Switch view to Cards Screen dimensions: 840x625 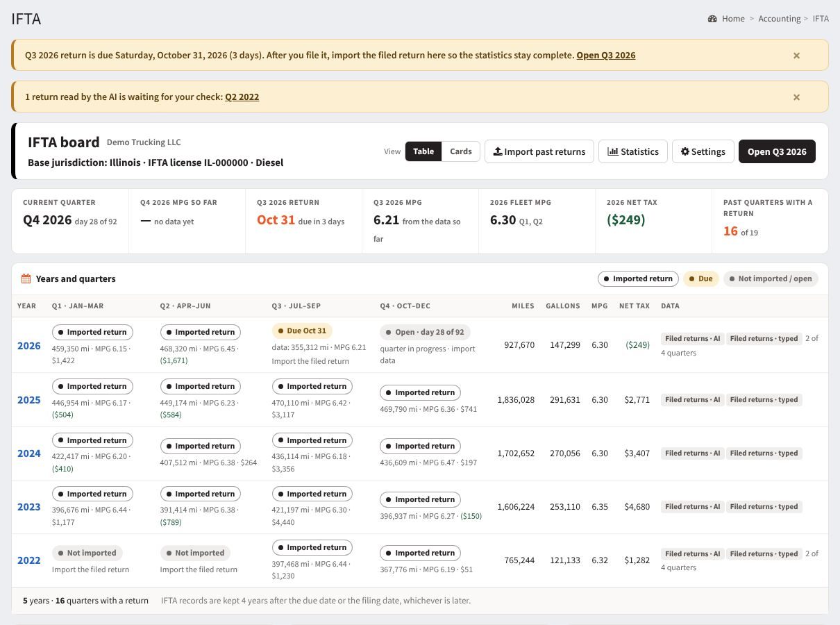click(x=461, y=151)
